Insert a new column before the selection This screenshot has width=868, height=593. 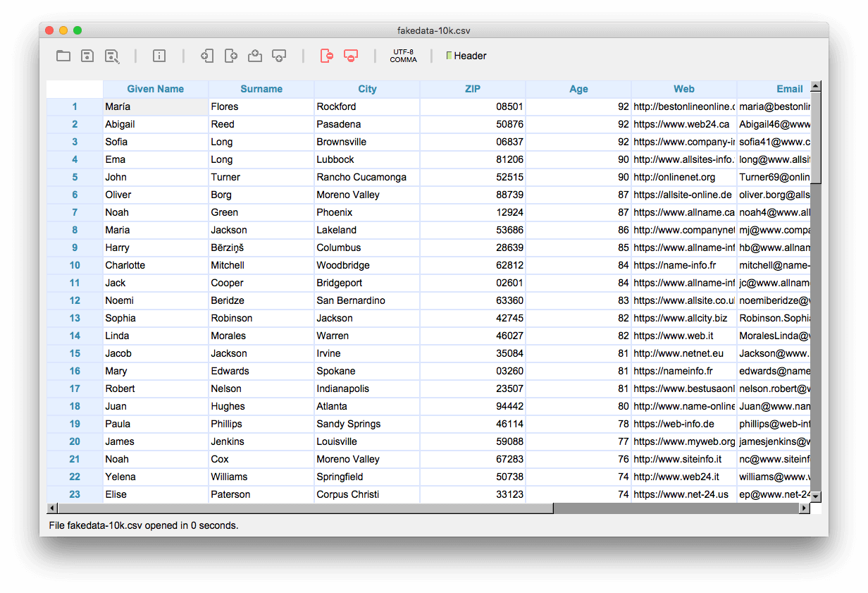(x=207, y=56)
